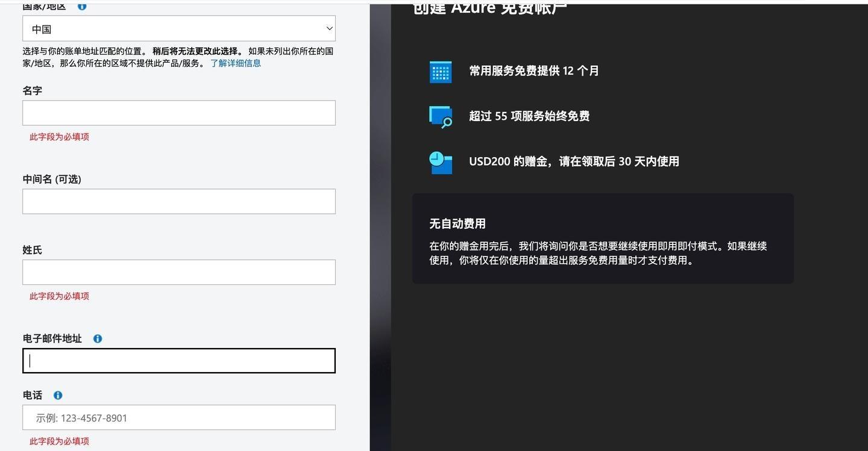Click the 常用服务免费提供 12 个月 text

coord(533,71)
